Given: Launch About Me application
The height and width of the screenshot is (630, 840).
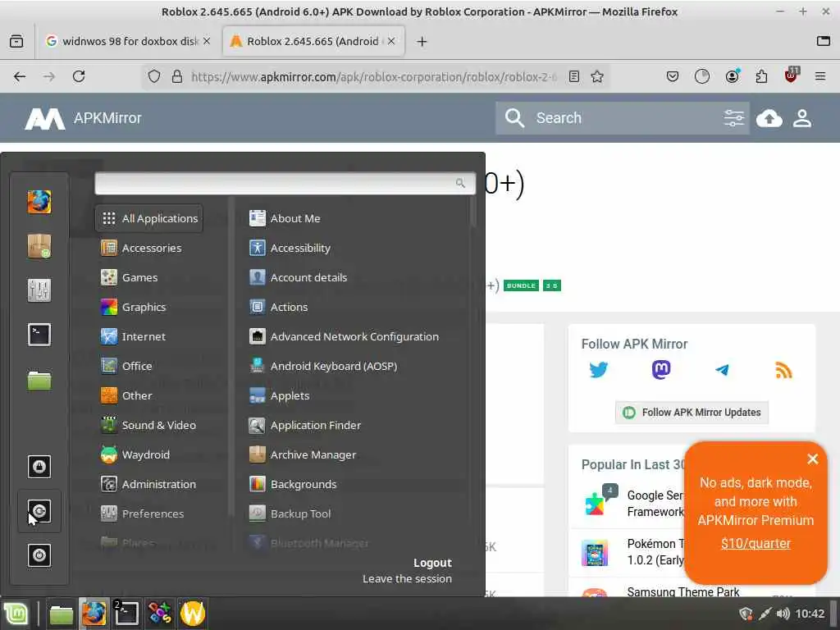Looking at the screenshot, I should [x=356, y=218].
